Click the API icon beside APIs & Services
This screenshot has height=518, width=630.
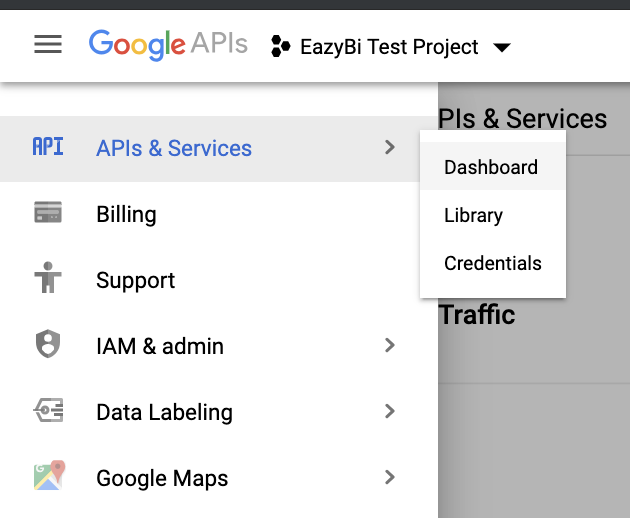click(48, 147)
